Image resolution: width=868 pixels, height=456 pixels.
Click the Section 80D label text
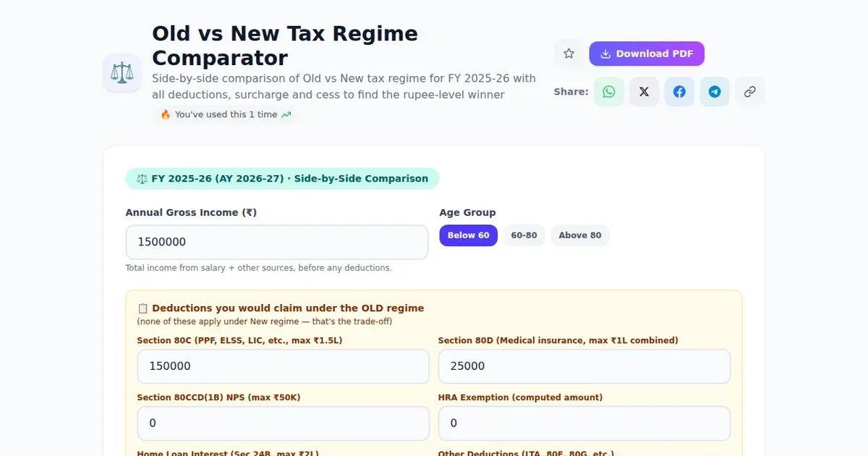click(558, 340)
